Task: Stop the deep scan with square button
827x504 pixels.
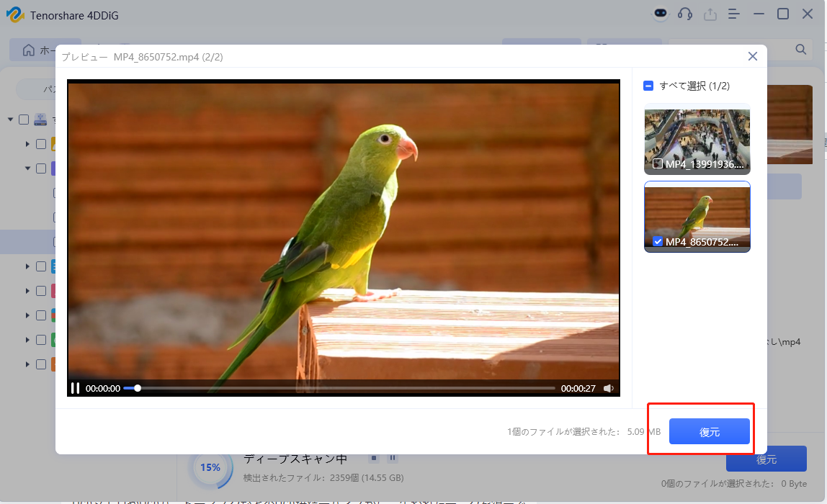Action: tap(374, 458)
